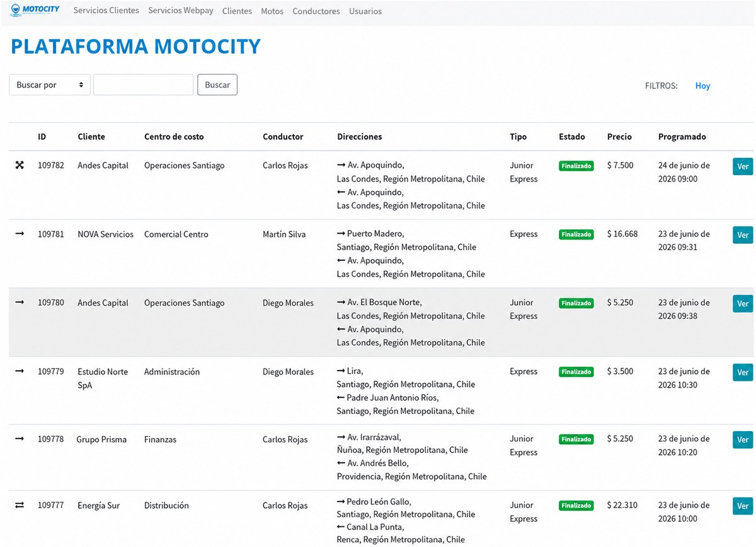Click conductor Martín Silva
This screenshot has height=547, width=756.
(284, 234)
